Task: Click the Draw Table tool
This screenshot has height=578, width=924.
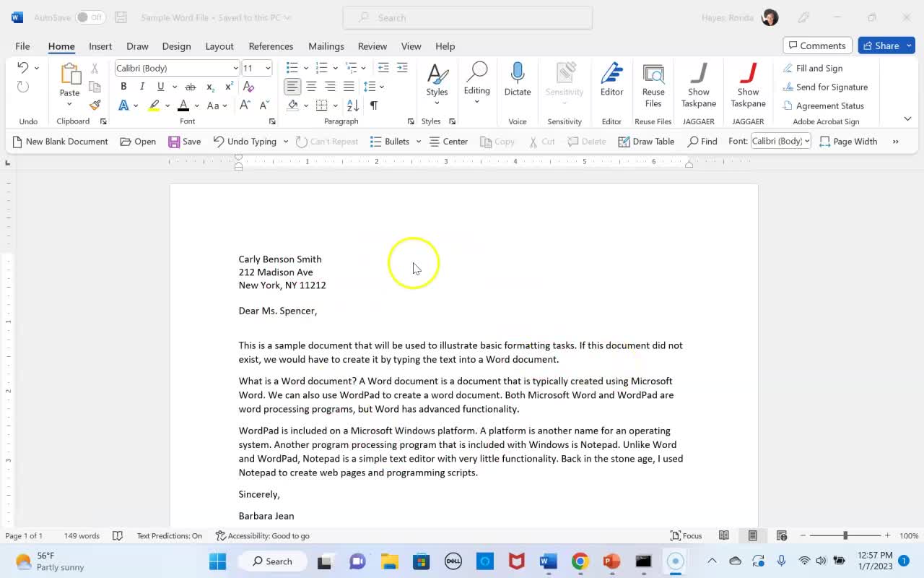Action: [646, 142]
